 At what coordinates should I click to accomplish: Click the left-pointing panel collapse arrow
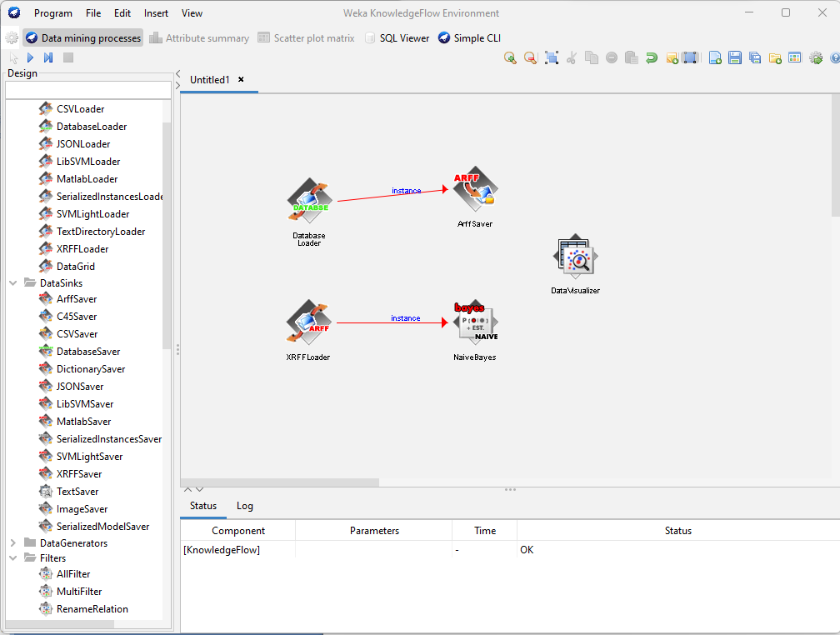pos(177,74)
